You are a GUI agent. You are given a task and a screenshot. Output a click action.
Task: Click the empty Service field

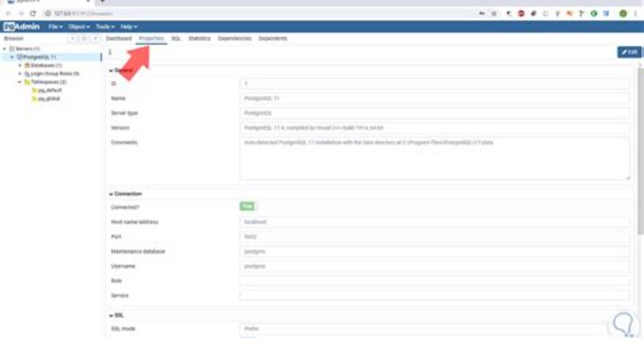point(435,295)
